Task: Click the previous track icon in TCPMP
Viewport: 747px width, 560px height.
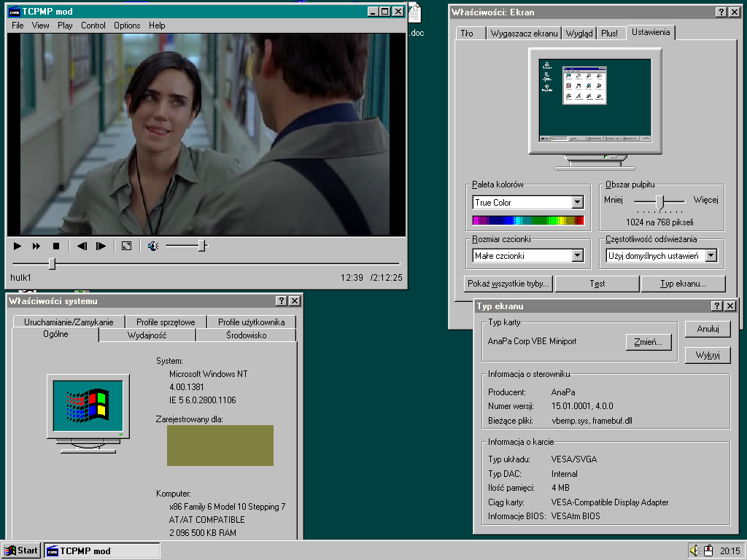Action: tap(82, 246)
